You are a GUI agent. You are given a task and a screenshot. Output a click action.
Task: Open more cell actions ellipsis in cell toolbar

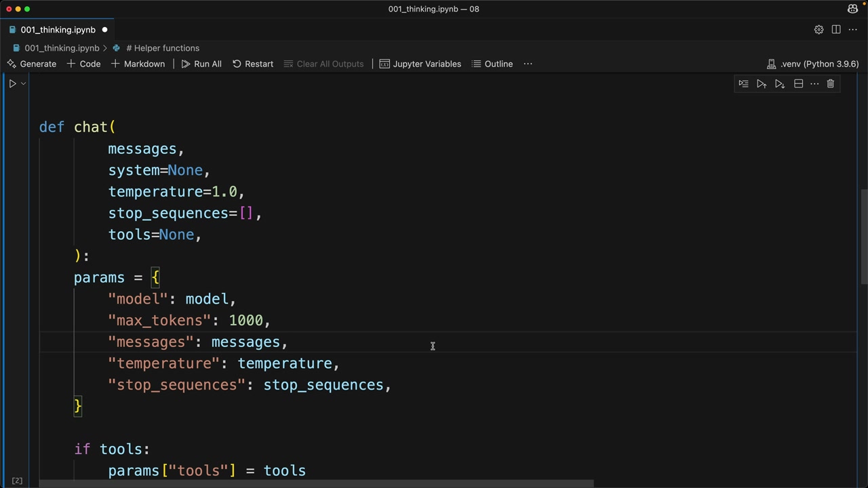(814, 84)
